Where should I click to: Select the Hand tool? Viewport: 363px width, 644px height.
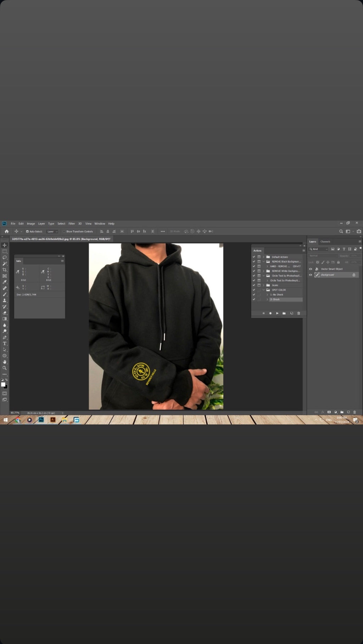5,362
